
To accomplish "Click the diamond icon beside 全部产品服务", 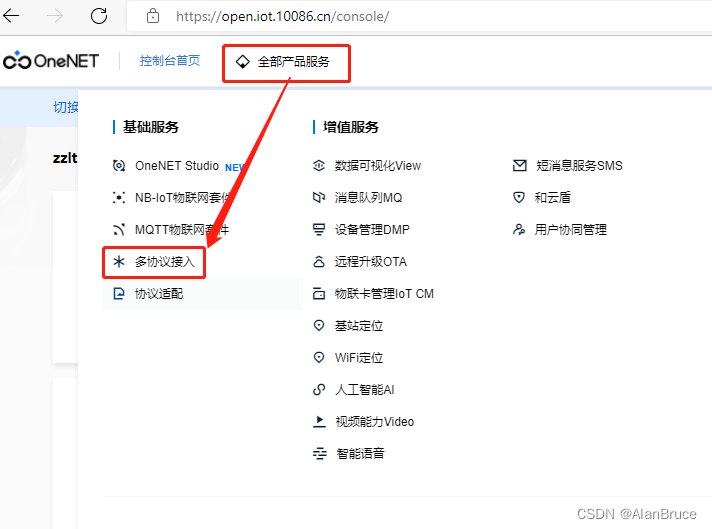I will 242,61.
